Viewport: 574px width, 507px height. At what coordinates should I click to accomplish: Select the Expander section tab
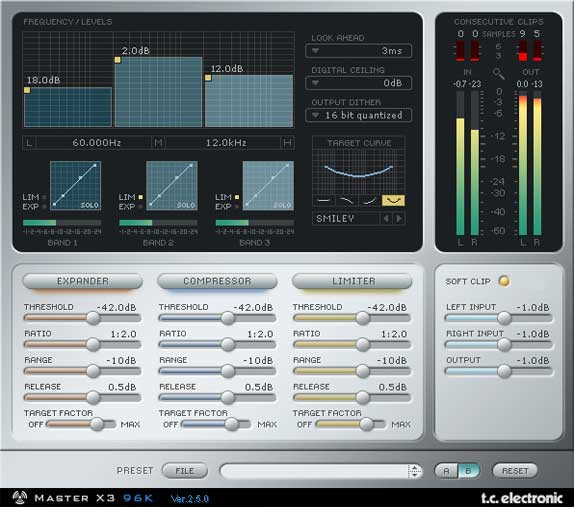click(83, 281)
